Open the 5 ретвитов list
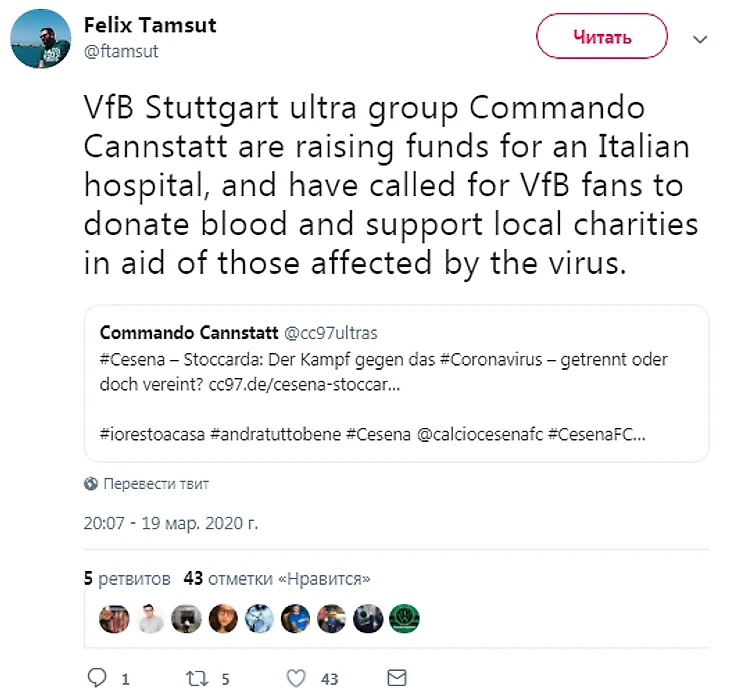The width and height of the screenshot is (730, 699). tap(127, 579)
